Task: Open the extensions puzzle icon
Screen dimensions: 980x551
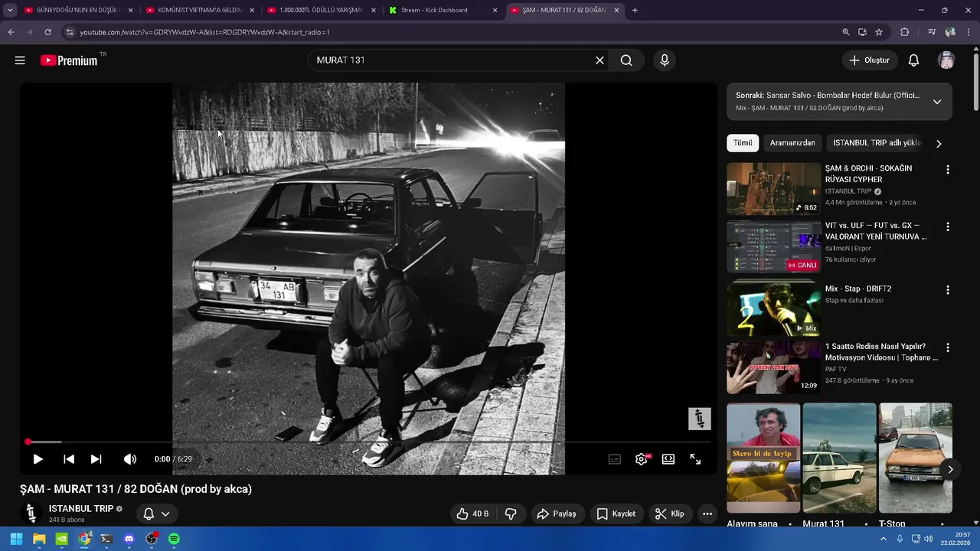Action: [x=905, y=32]
